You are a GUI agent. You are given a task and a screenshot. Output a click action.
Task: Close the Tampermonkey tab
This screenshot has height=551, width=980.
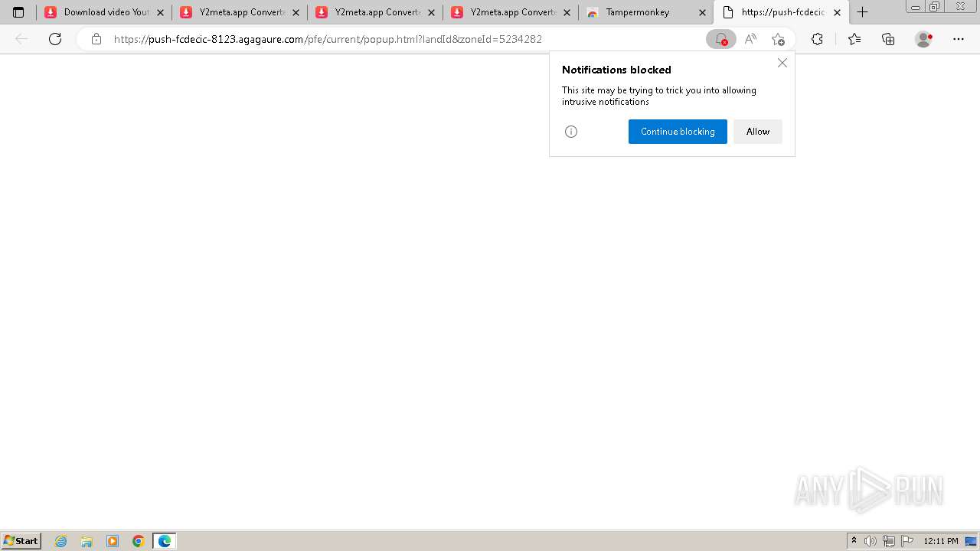(702, 12)
